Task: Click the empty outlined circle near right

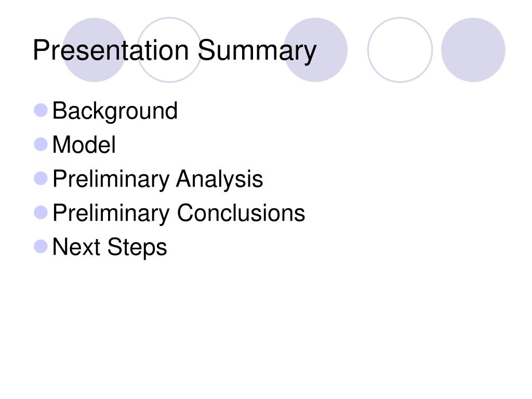Action: pyautogui.click(x=400, y=50)
